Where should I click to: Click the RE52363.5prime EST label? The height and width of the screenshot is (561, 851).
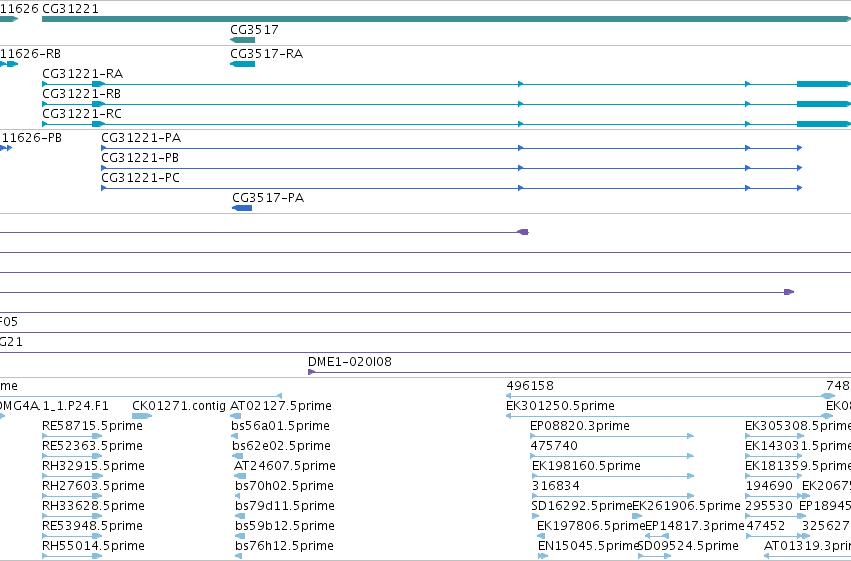pos(92,446)
